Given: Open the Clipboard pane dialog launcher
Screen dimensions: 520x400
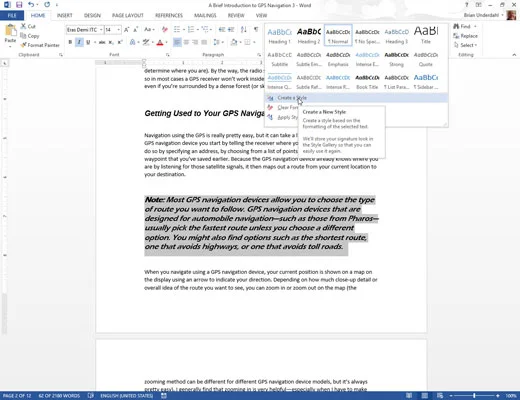Looking at the screenshot, I should (61, 55).
